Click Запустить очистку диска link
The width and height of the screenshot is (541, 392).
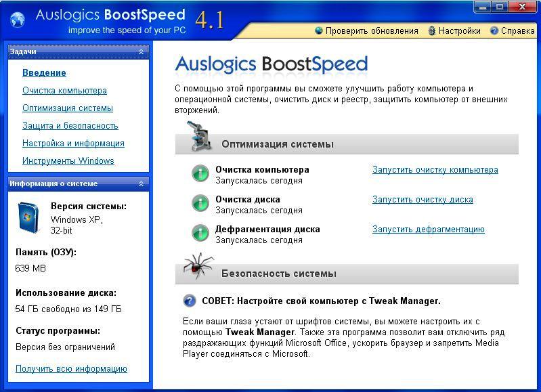pos(423,200)
